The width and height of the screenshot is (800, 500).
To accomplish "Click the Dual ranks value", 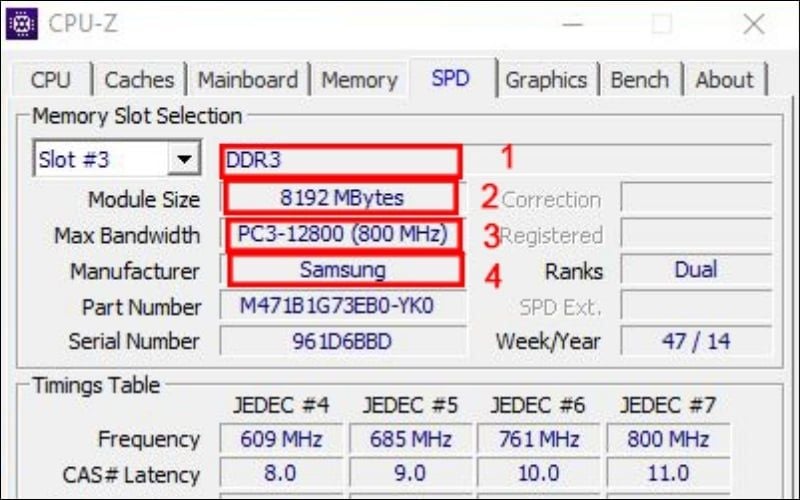I will click(x=696, y=269).
